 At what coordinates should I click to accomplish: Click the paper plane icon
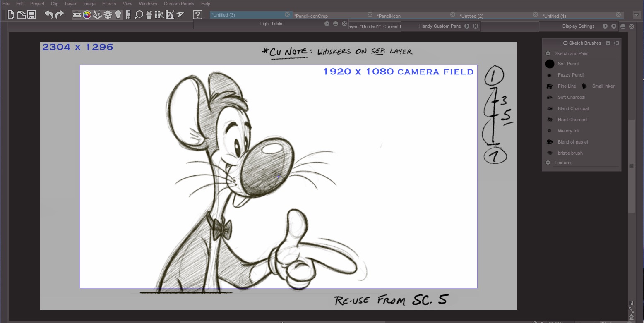[x=180, y=15]
